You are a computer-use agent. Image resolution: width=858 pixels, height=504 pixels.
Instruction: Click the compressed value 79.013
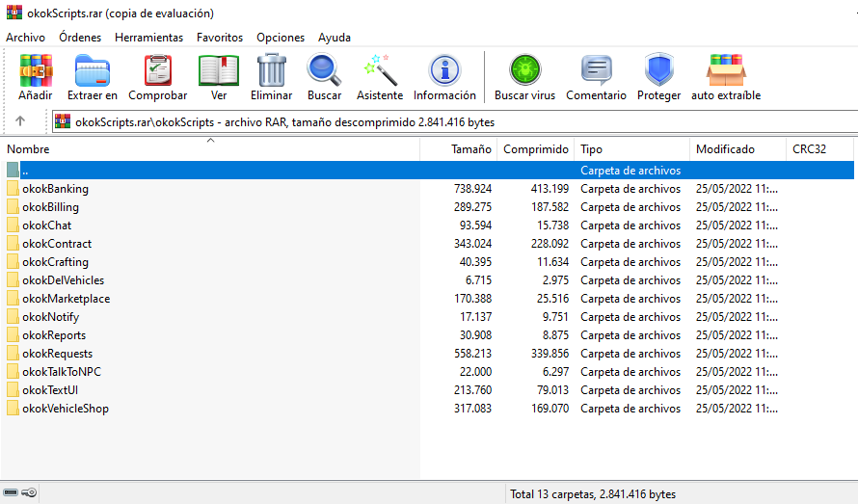pyautogui.click(x=552, y=390)
